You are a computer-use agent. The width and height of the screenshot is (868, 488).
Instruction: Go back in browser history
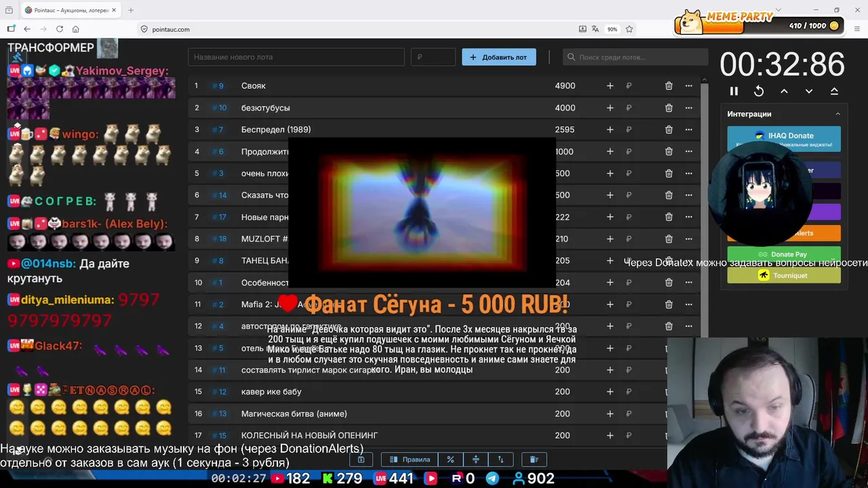click(x=27, y=29)
